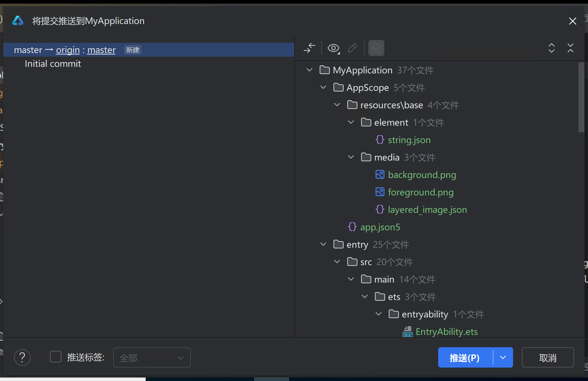Click the media folder icon
This screenshot has height=381, width=588.
pyautogui.click(x=366, y=157)
